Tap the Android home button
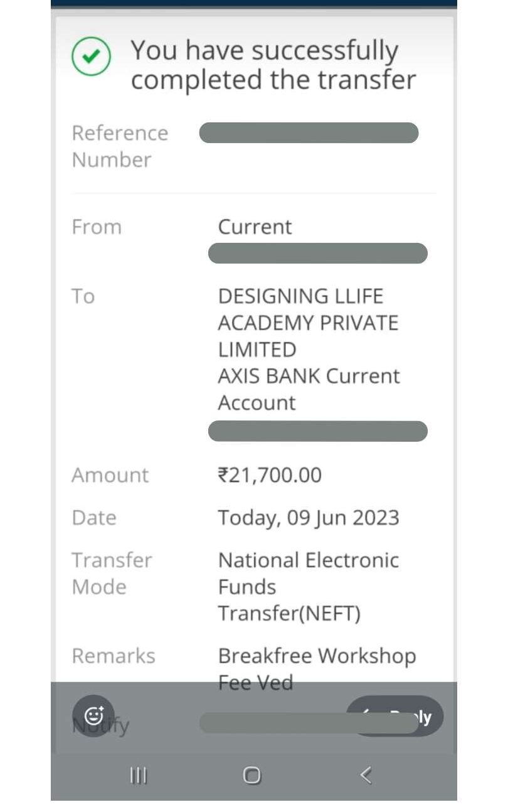This screenshot has width=508, height=812. tap(251, 776)
